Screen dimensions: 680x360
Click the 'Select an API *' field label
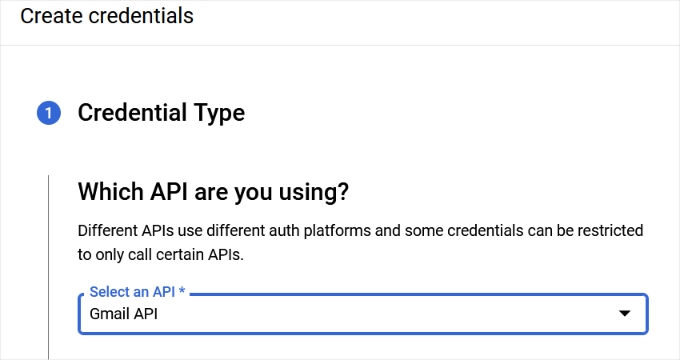tap(137, 292)
